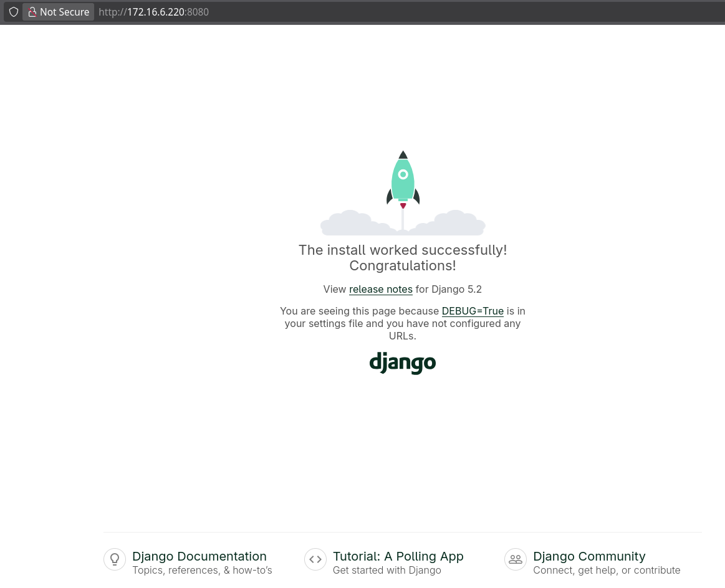Click the green rocket illustration
725x588 pixels.
tap(403, 181)
